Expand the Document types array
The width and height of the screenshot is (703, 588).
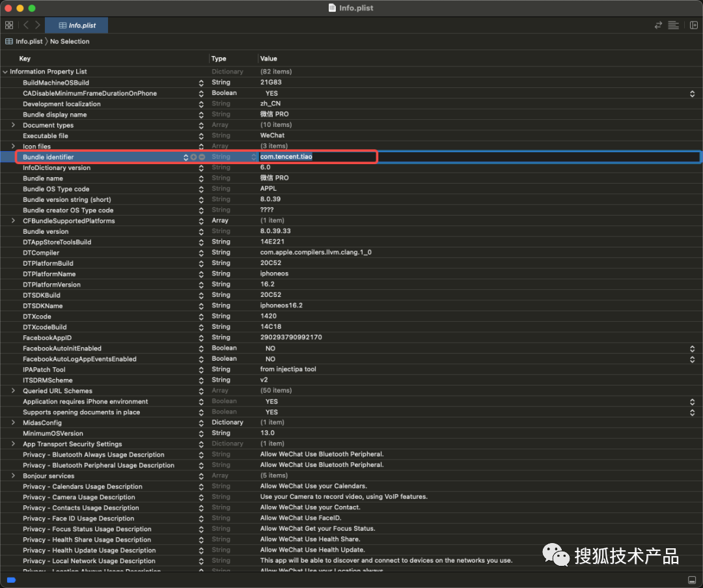coord(13,125)
